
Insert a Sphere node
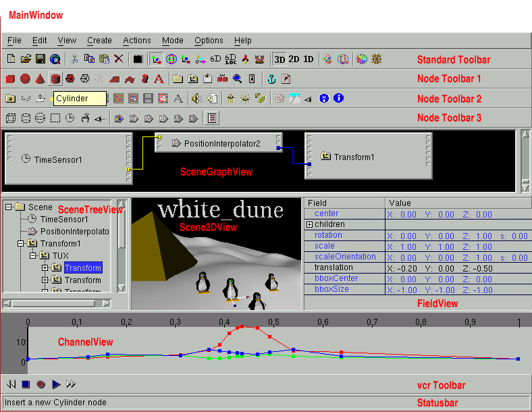26,79
